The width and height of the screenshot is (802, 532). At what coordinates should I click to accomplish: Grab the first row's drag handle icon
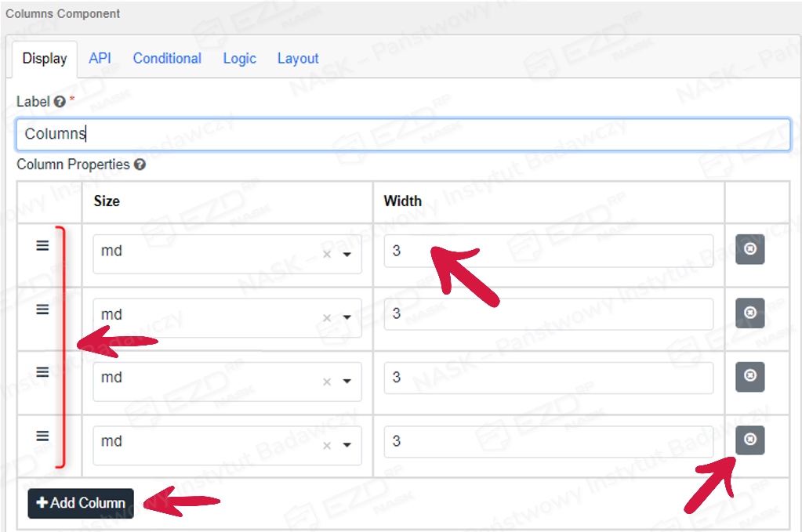coord(42,245)
